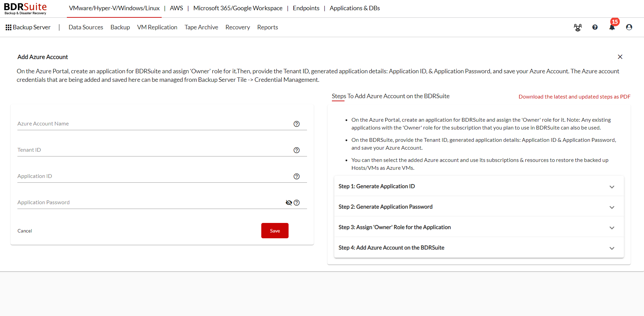Open the Data Sources menu
The image size is (644, 316).
tap(86, 27)
